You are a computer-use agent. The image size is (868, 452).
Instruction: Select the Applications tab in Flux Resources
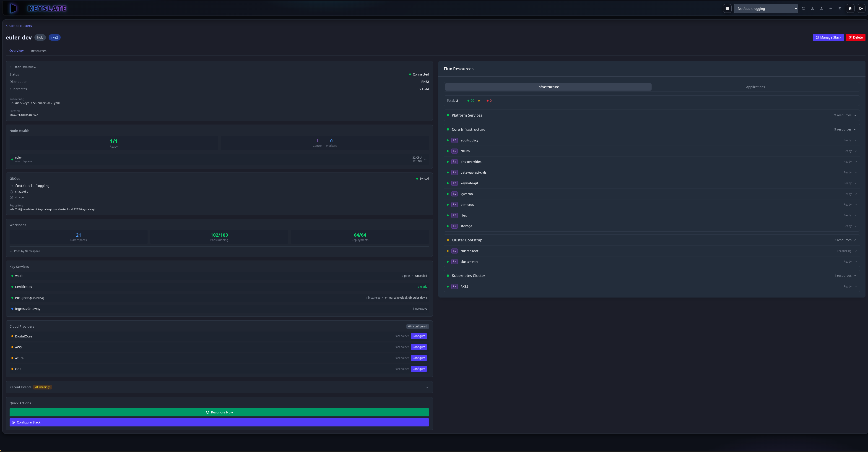[755, 87]
